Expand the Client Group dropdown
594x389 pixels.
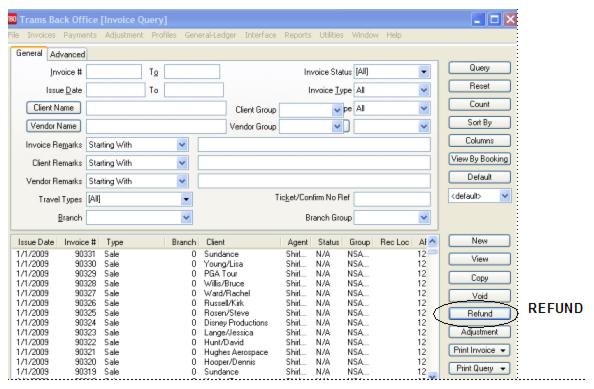coord(337,110)
